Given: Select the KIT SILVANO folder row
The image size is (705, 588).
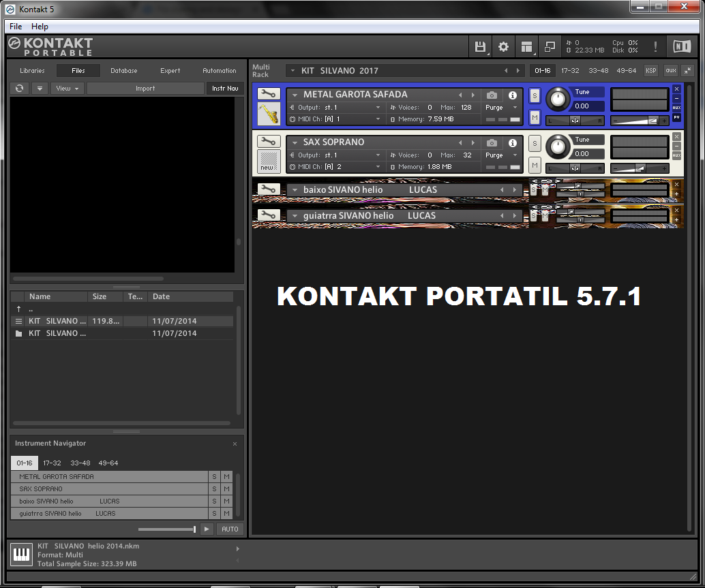Looking at the screenshot, I should (122, 333).
